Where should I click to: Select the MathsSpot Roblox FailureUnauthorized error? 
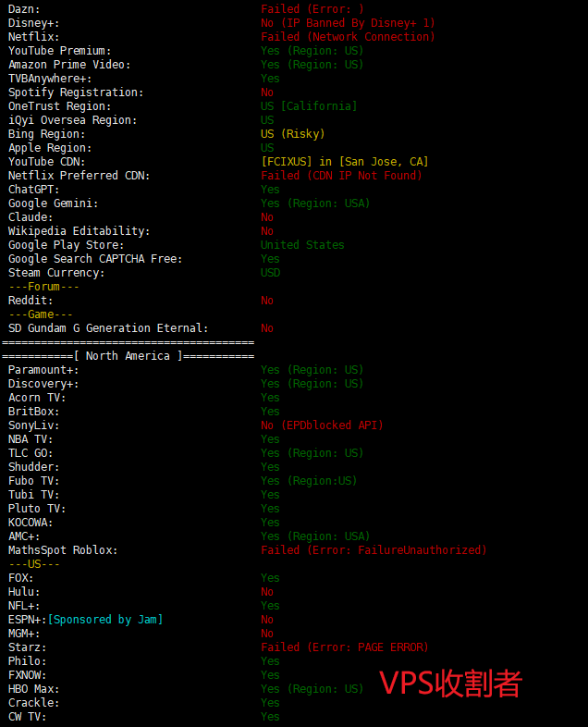374,550
